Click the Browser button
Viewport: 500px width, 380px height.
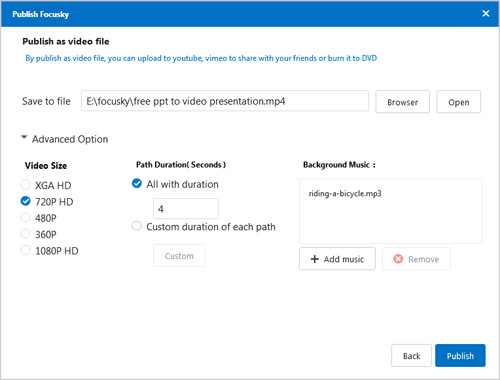pyautogui.click(x=403, y=102)
